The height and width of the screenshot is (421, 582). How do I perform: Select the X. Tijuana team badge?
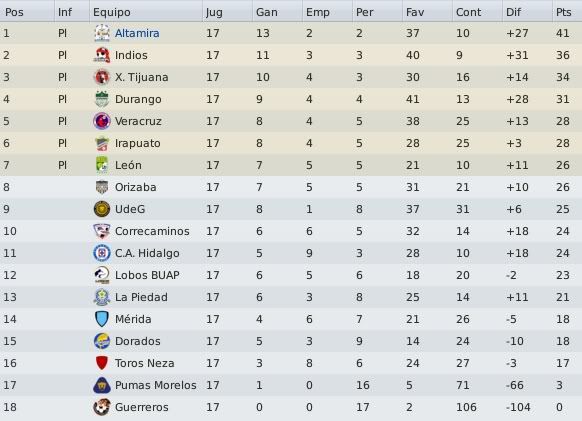[x=102, y=77]
